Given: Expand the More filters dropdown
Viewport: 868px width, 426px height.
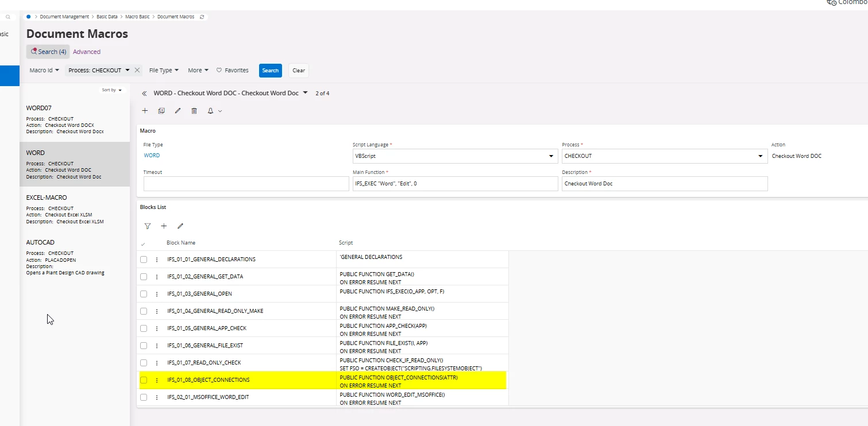Looking at the screenshot, I should coord(198,70).
